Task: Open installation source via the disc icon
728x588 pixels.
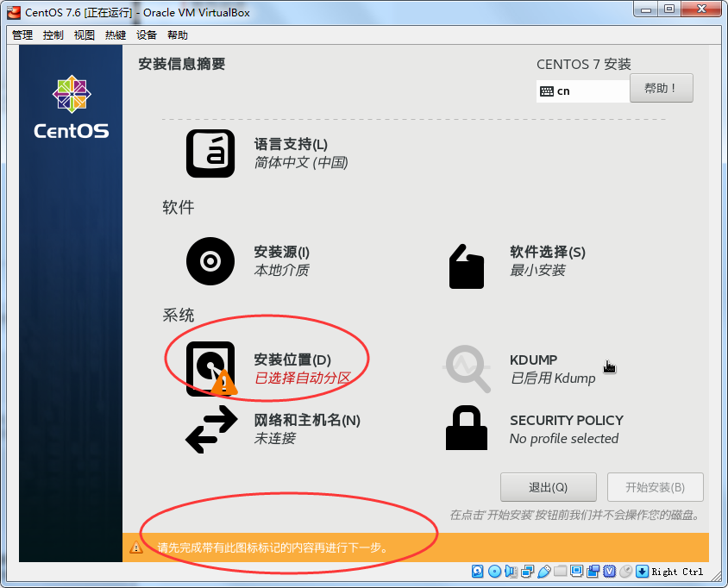Action: (210, 261)
